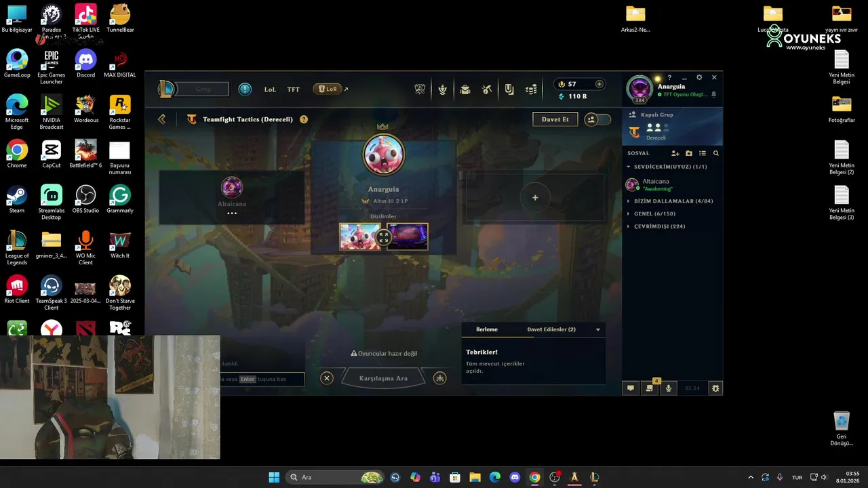Screen dimensions: 868x488
Task: Switch to the LoL tab
Action: click(x=270, y=89)
